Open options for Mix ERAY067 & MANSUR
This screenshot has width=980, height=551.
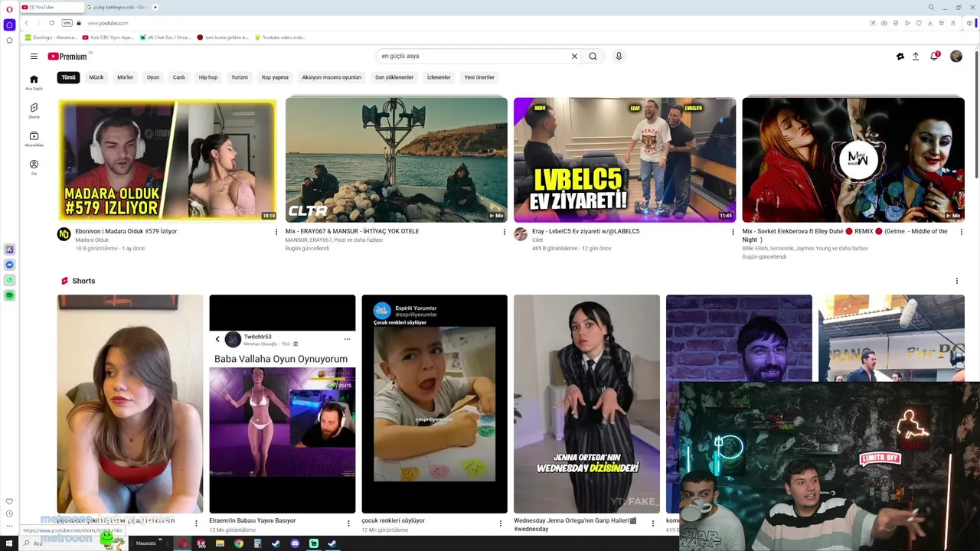[x=504, y=232]
